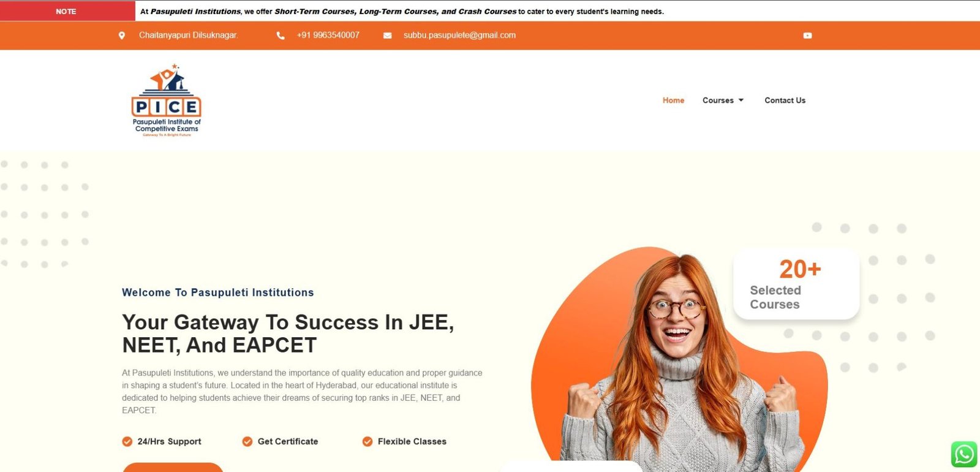This screenshot has width=980, height=472.
Task: Click the orange button below 24/Hrs Support
Action: click(x=173, y=467)
